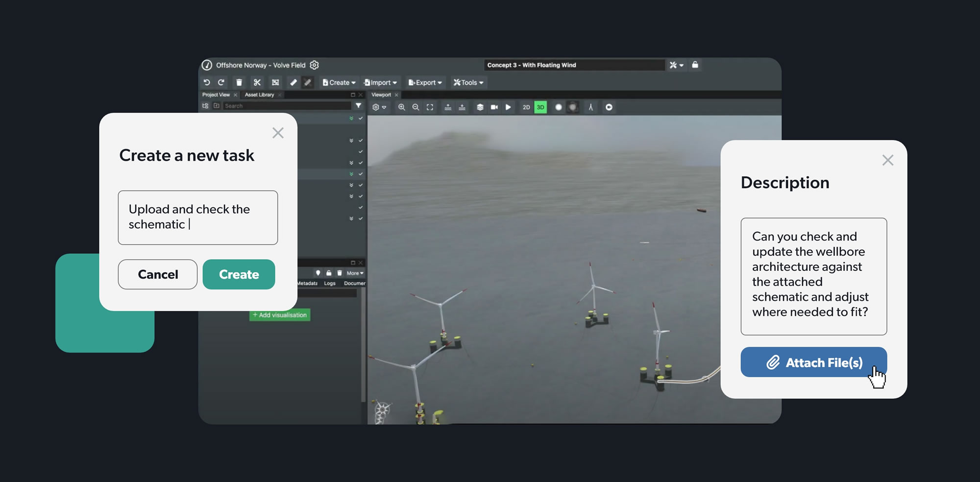Click the video camera icon
The width and height of the screenshot is (980, 482).
coord(494,107)
